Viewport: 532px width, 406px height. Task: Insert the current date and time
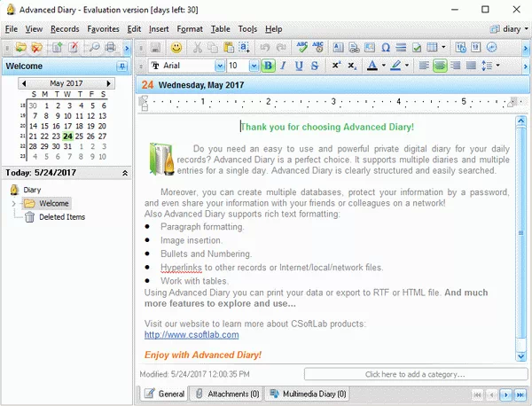[x=460, y=48]
